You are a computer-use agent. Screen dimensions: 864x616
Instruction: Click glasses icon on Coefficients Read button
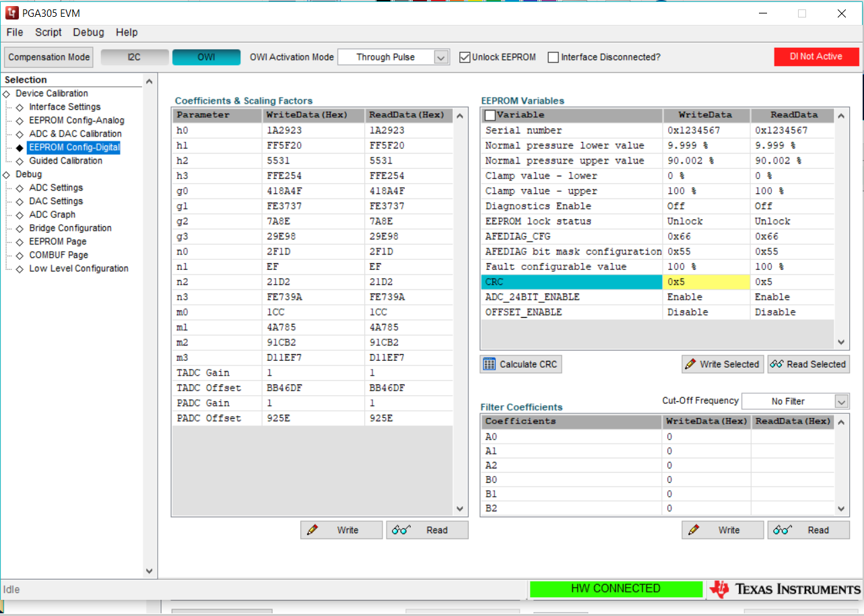[401, 530]
